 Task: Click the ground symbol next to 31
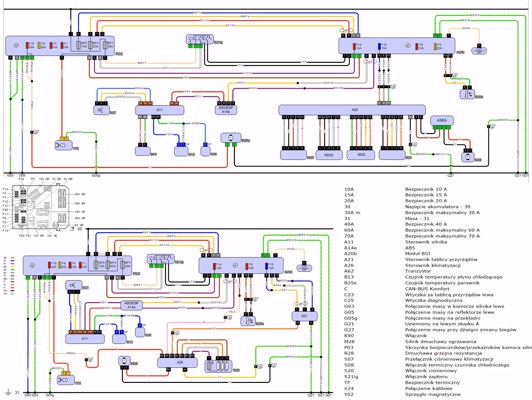point(9,392)
